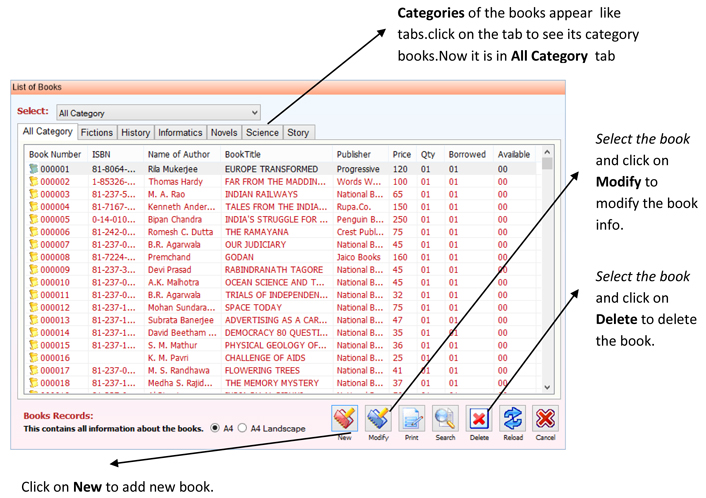Select book icon for row 000010
706x498 pixels.
pyautogui.click(x=33, y=282)
